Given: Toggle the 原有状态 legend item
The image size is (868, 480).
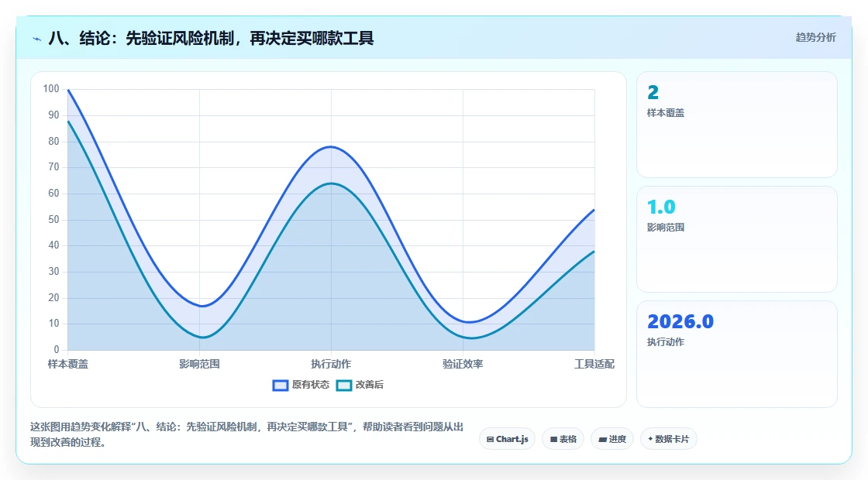Looking at the screenshot, I should pos(301,385).
